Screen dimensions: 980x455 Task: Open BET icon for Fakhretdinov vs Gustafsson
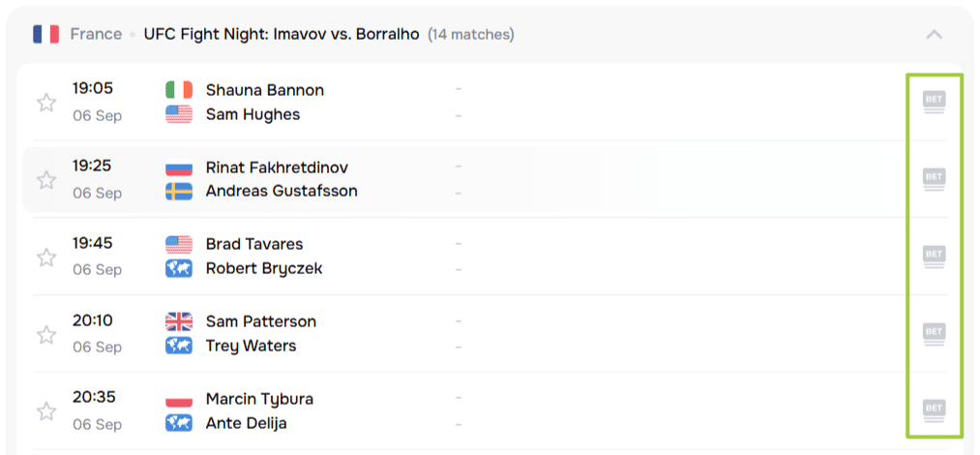click(x=934, y=179)
